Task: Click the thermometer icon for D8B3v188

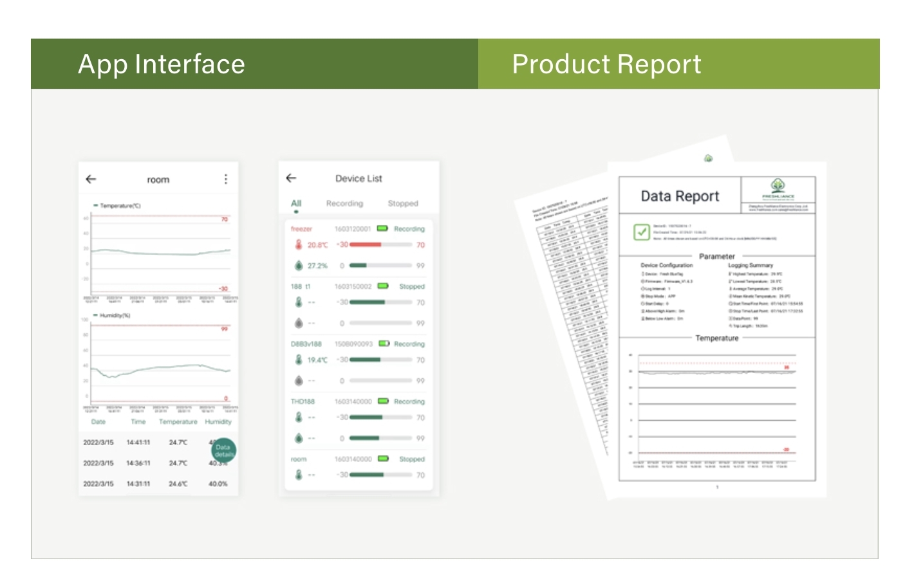Action: click(299, 360)
